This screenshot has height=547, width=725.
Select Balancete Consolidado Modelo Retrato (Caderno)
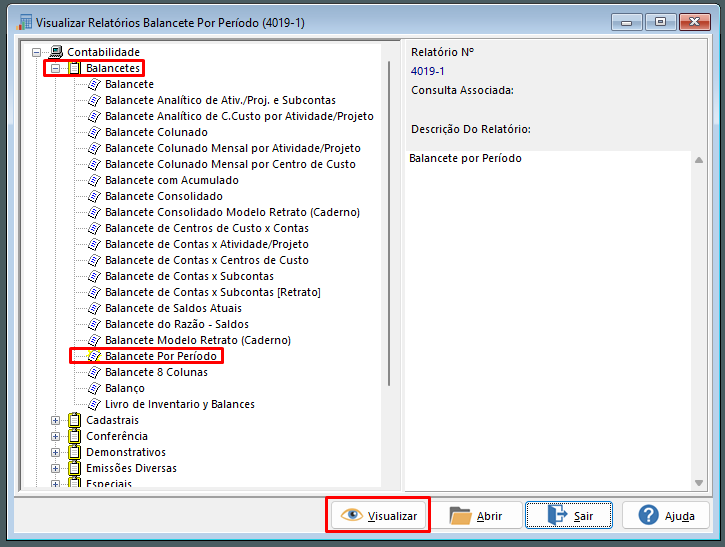232,212
